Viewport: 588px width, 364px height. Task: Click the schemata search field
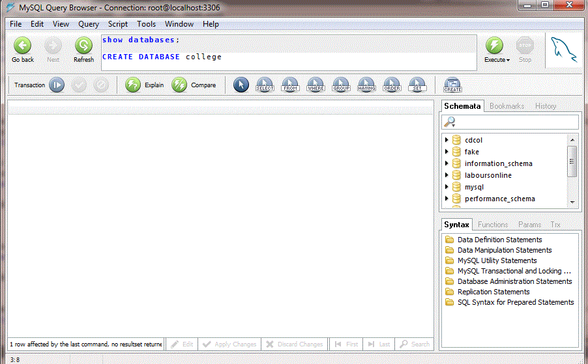(510, 122)
